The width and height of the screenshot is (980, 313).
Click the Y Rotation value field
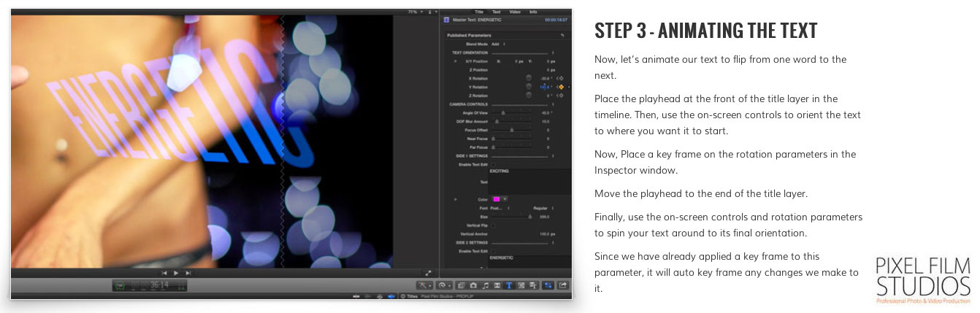[x=545, y=87]
